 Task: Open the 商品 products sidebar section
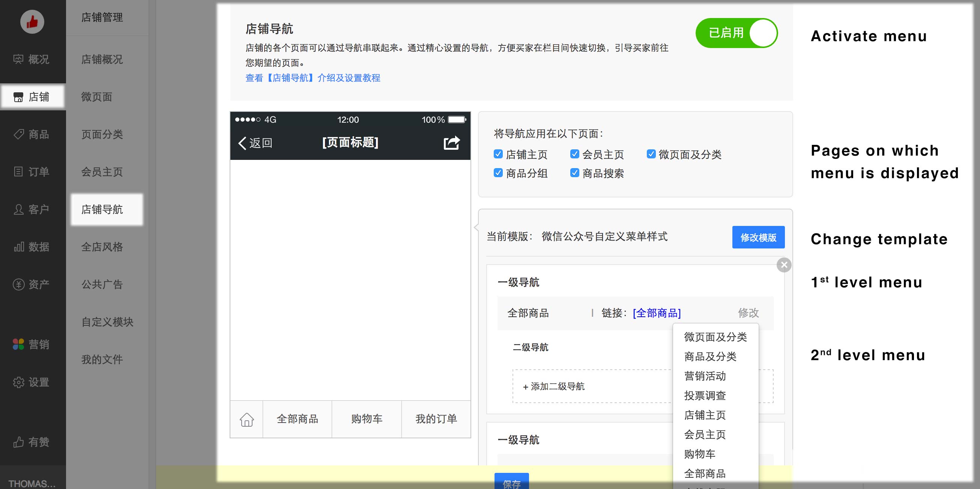tap(32, 134)
